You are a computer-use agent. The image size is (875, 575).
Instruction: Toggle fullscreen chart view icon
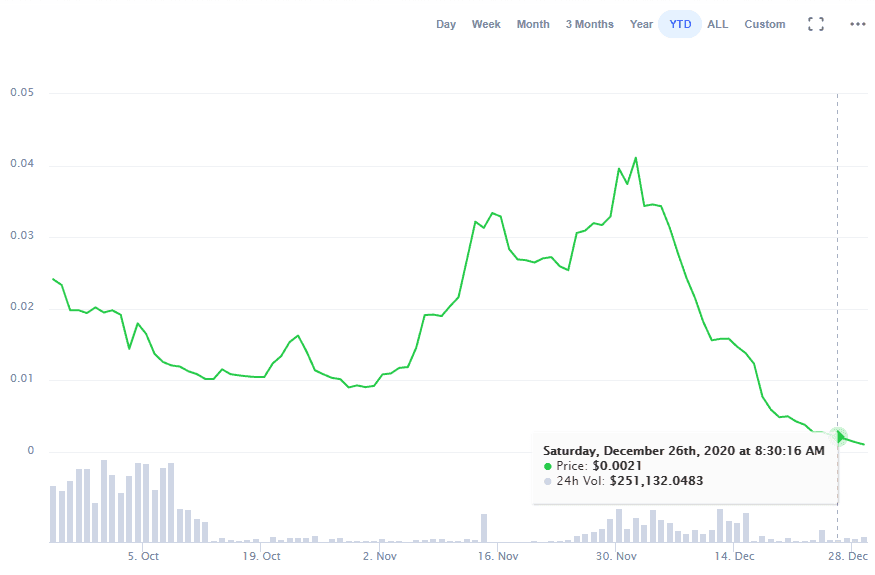click(815, 24)
